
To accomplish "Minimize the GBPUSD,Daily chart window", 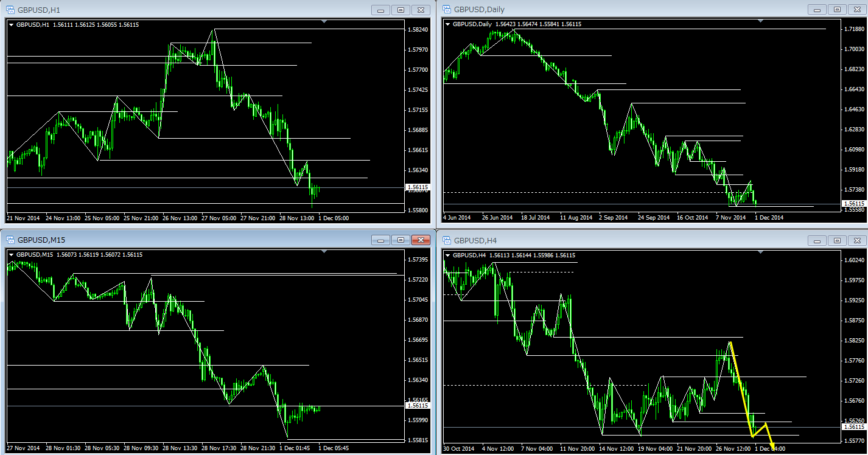I will 817,10.
